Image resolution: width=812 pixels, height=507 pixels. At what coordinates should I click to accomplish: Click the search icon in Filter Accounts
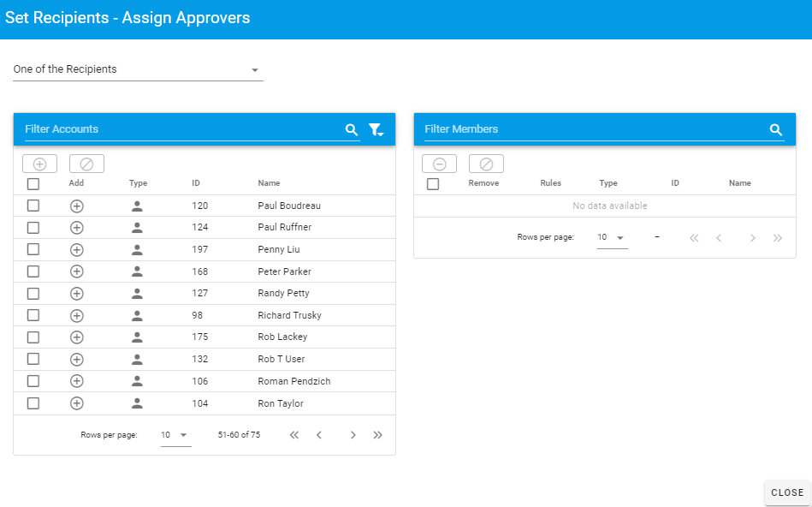pyautogui.click(x=351, y=129)
